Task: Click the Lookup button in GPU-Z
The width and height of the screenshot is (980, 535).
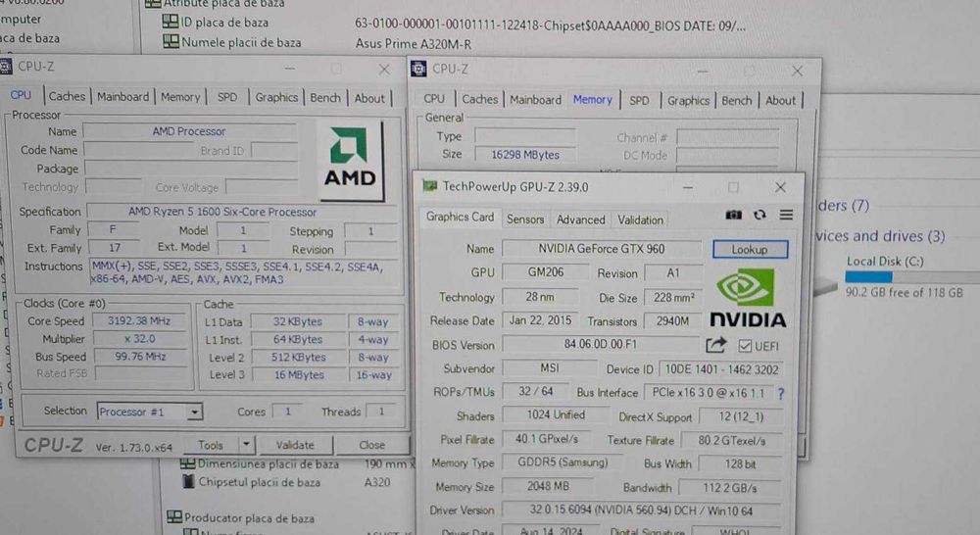Action: click(x=750, y=250)
